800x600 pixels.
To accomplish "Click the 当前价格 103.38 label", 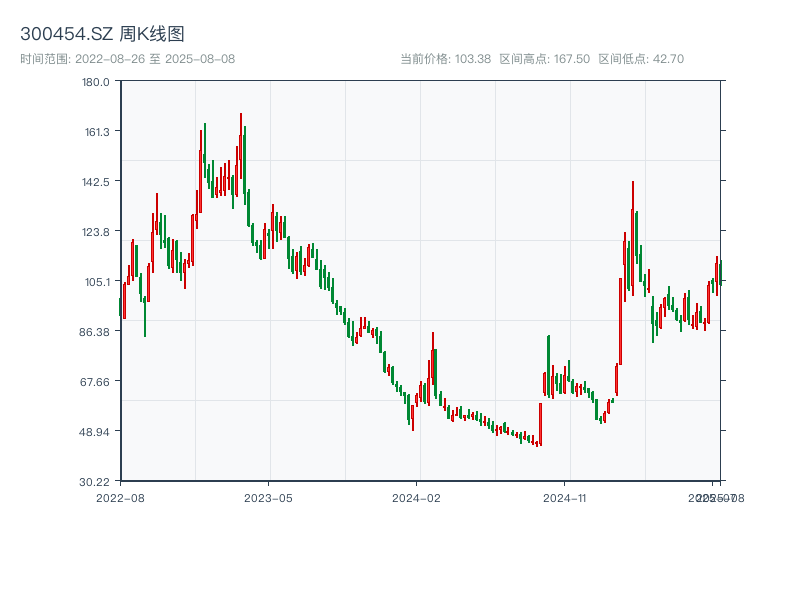I will tap(445, 59).
